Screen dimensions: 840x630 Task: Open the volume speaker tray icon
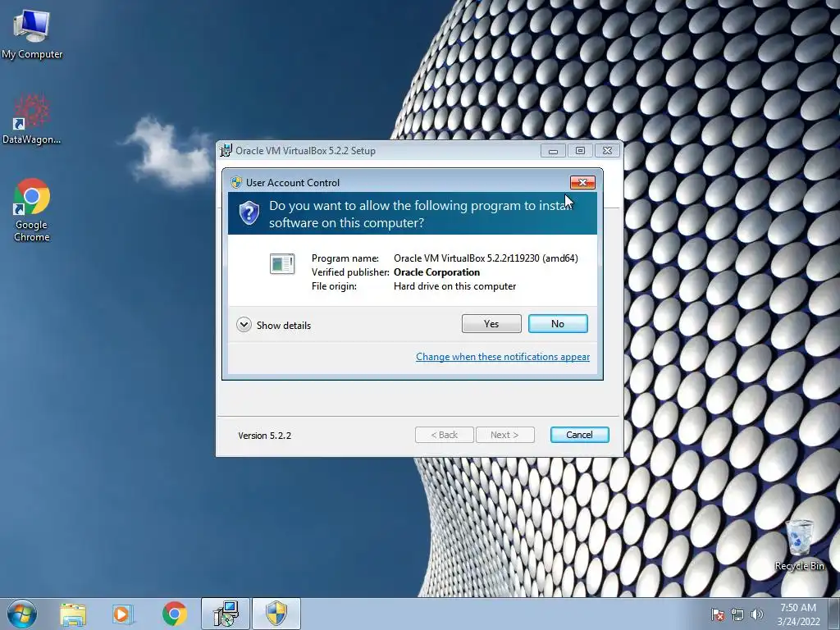(757, 614)
